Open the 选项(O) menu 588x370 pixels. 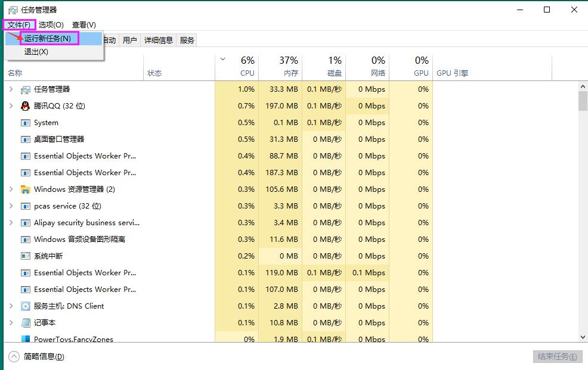51,24
